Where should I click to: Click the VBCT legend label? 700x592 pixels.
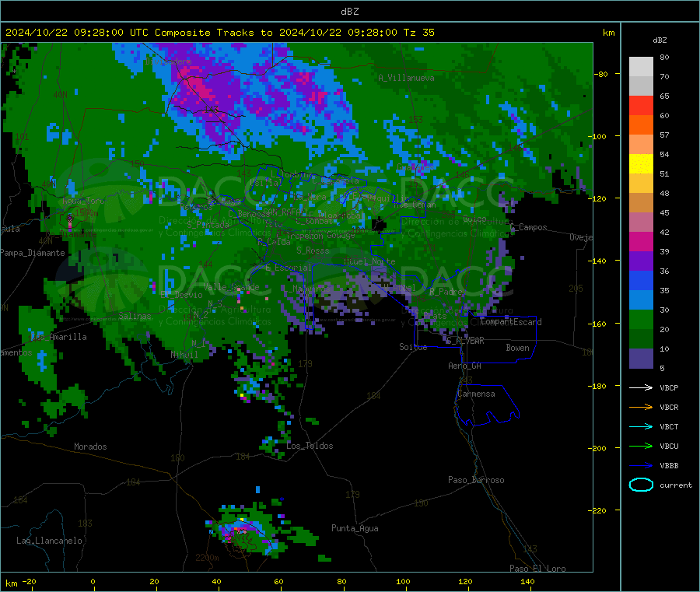tap(669, 426)
